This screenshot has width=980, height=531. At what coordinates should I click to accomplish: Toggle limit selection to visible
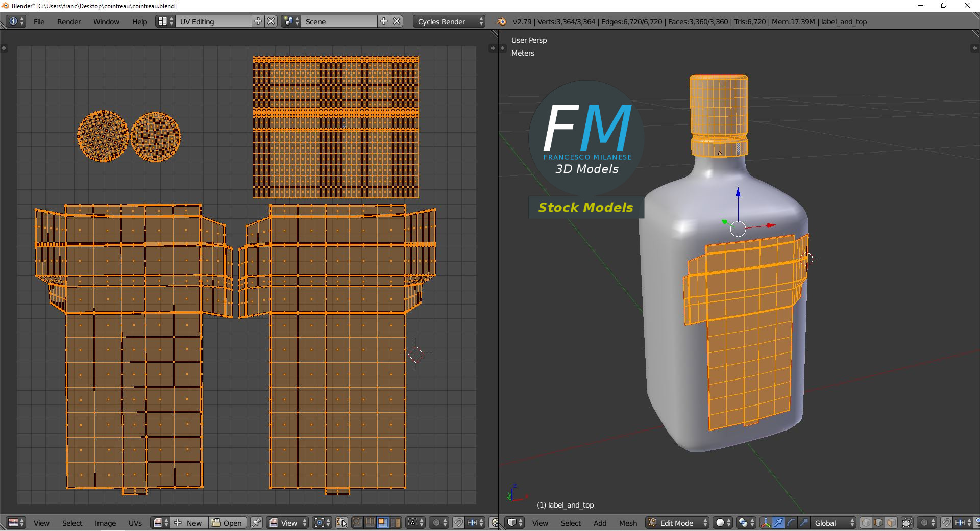click(907, 523)
